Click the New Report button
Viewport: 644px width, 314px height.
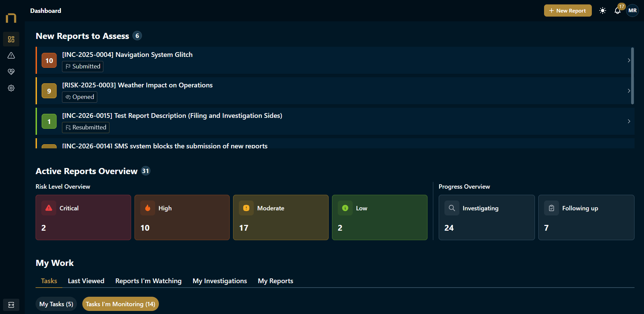[x=567, y=11]
